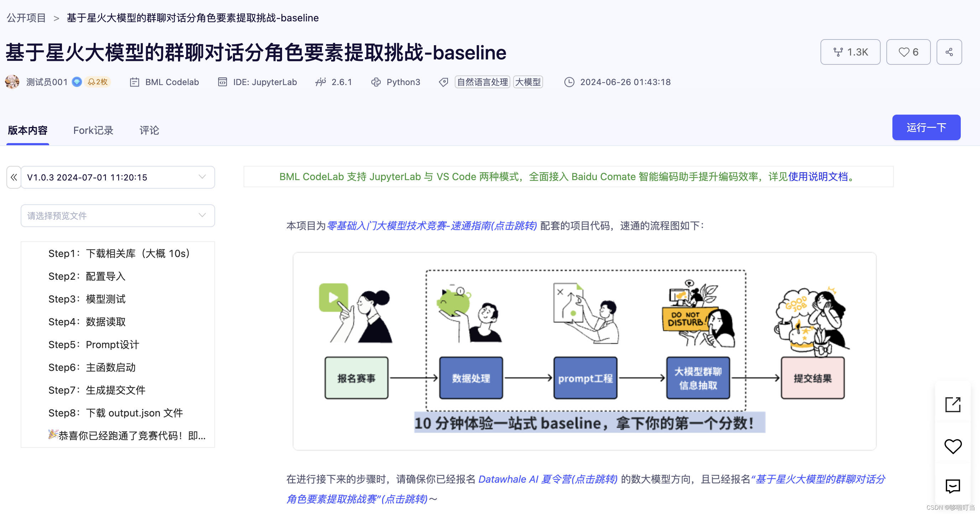Click the floating heart favorite icon

pos(952,446)
